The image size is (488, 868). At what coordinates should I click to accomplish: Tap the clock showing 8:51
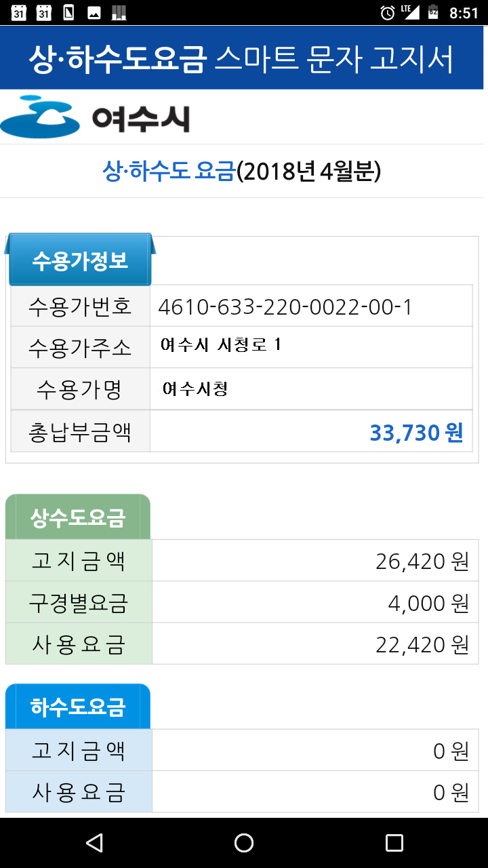(x=464, y=13)
